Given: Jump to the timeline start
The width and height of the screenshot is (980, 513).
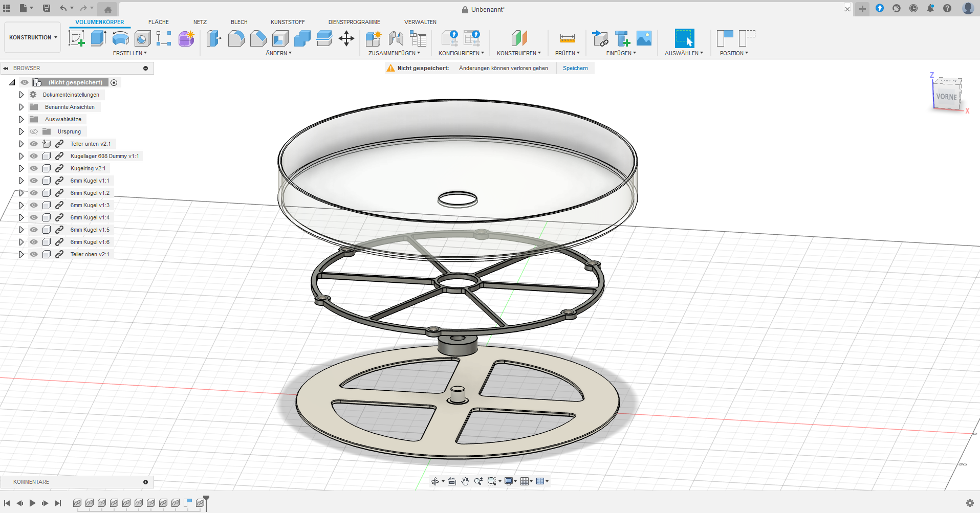Looking at the screenshot, I should pyautogui.click(x=7, y=503).
